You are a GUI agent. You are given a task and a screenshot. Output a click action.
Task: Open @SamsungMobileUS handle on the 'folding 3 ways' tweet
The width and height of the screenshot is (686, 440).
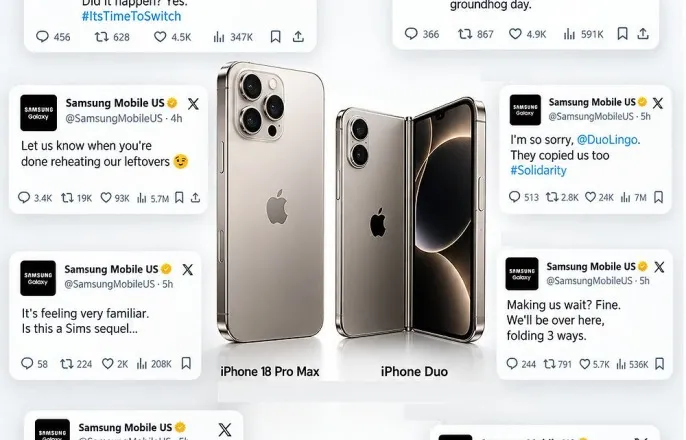pyautogui.click(x=589, y=281)
